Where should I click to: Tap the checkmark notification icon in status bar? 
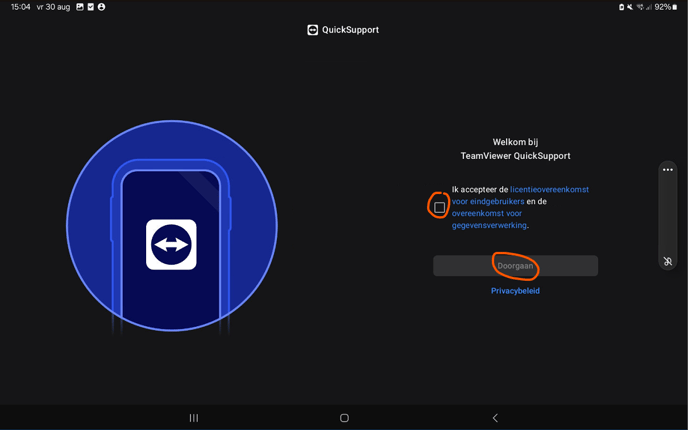pos(91,7)
